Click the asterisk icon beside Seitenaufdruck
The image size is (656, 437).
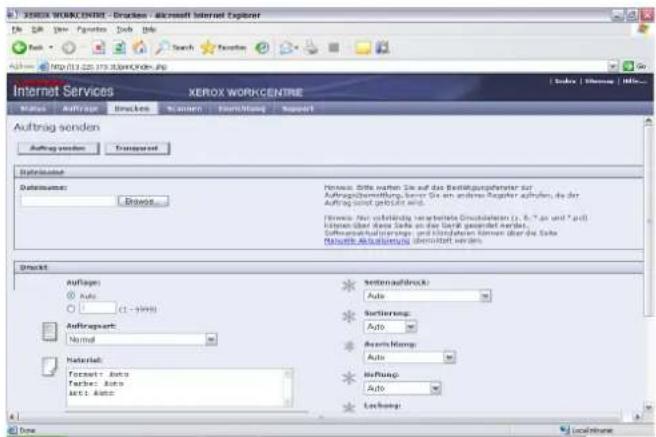tap(348, 286)
